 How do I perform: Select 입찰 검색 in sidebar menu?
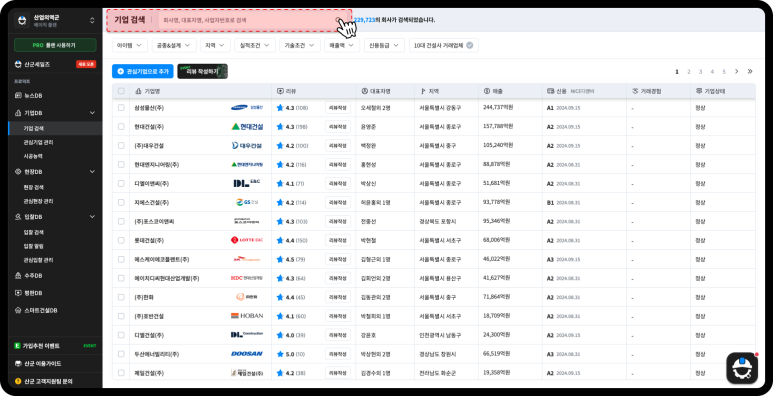[x=34, y=232]
